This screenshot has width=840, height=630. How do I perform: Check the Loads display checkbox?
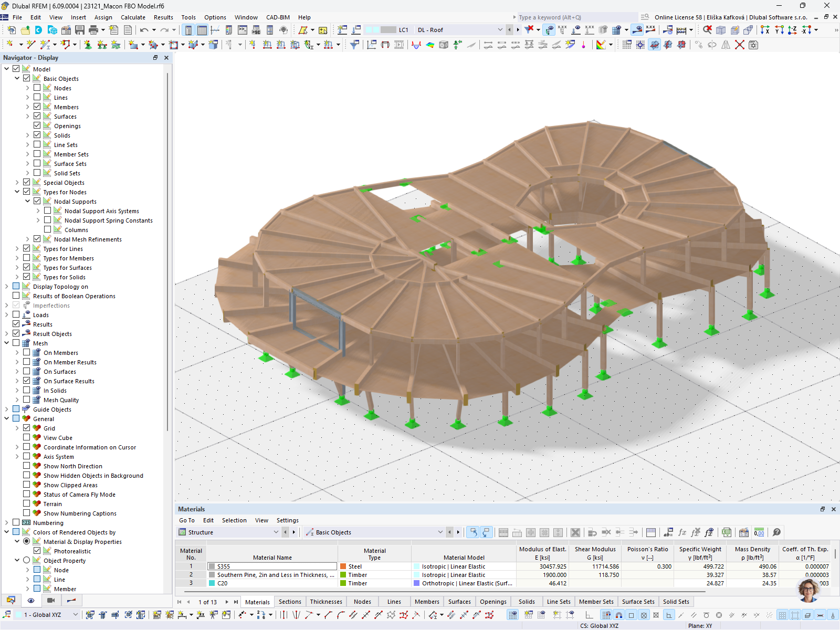point(16,315)
